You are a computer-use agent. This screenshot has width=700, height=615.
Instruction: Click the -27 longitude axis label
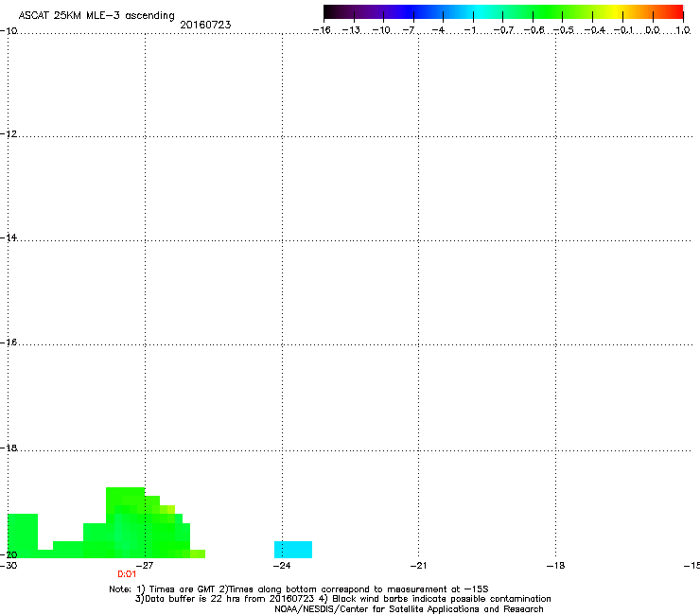click(x=145, y=566)
